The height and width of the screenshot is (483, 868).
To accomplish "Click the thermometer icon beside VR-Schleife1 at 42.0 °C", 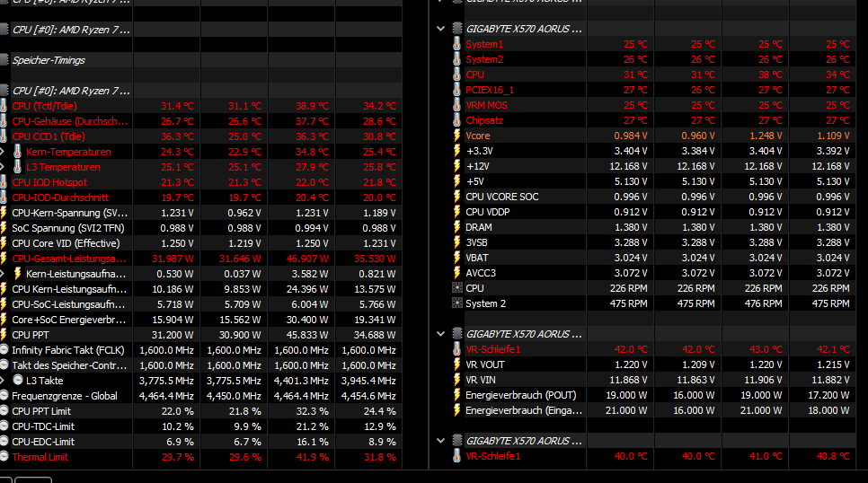I will (456, 349).
